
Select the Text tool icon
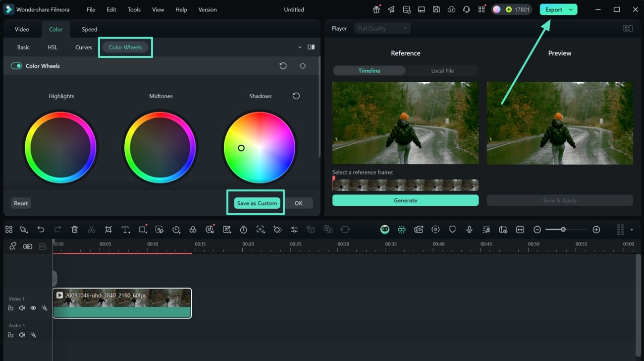coord(126,230)
